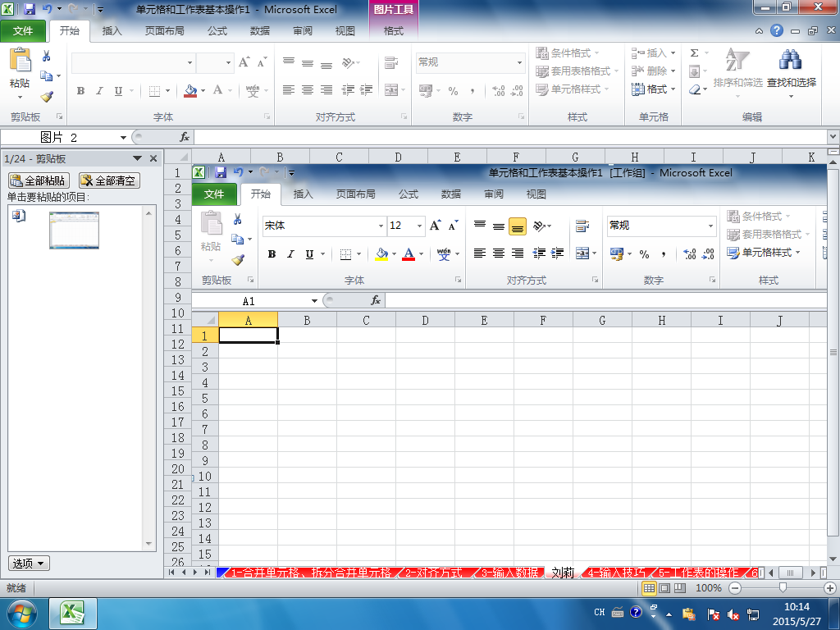Click the Clear eraser icon in the editing group

click(x=695, y=89)
